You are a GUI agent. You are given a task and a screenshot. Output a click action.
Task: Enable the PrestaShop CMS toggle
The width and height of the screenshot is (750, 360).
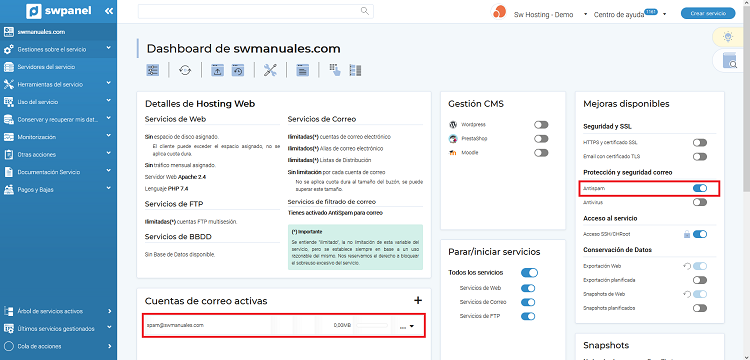coord(541,139)
